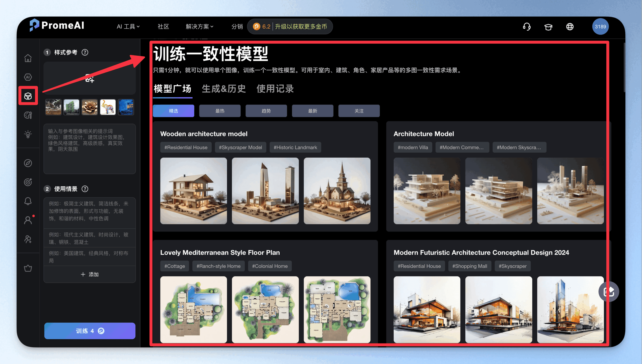The height and width of the screenshot is (364, 642).
Task: Select the colorful elephant sample thumbnail
Action: pyautogui.click(x=108, y=107)
